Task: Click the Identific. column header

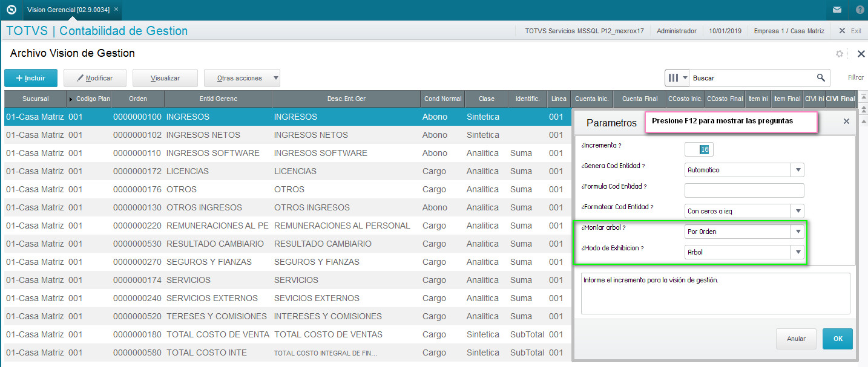Action: (528, 99)
